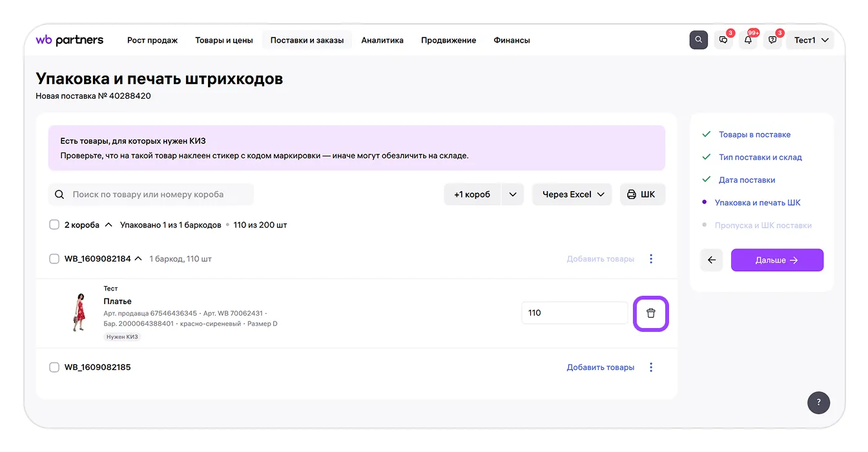868x452 pixels.
Task: Go to step Упаковка и печать ШК
Action: tap(758, 203)
